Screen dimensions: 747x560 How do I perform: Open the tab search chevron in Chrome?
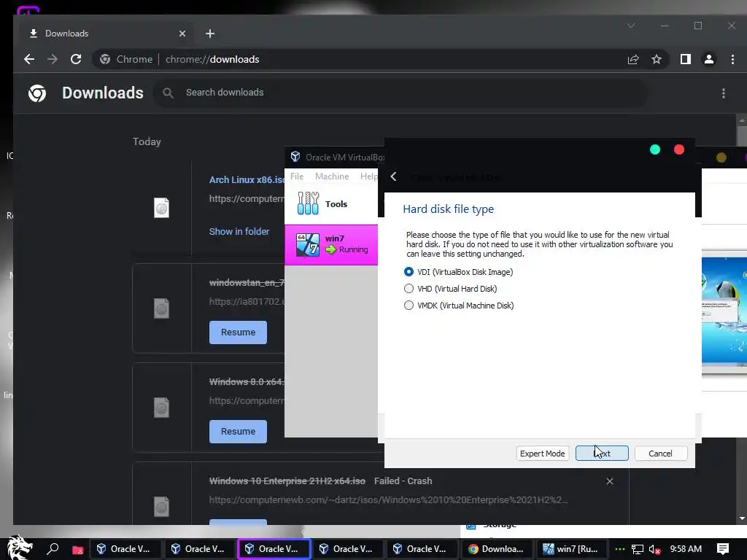pos(631,26)
